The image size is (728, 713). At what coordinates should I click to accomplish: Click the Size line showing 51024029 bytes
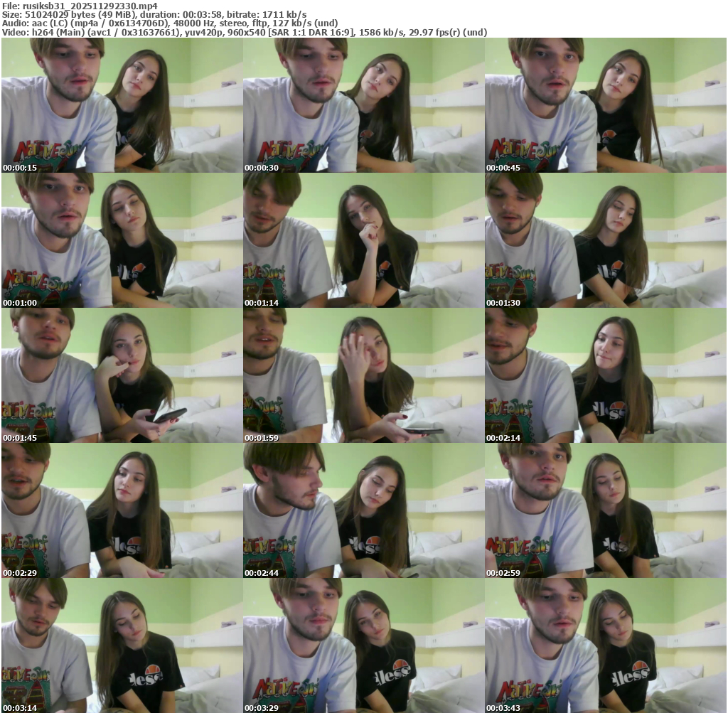point(154,15)
